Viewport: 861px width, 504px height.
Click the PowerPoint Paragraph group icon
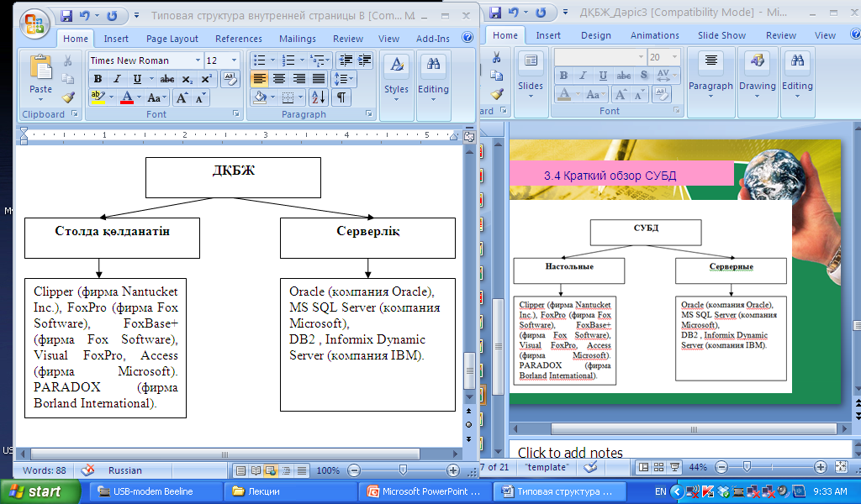pos(710,60)
